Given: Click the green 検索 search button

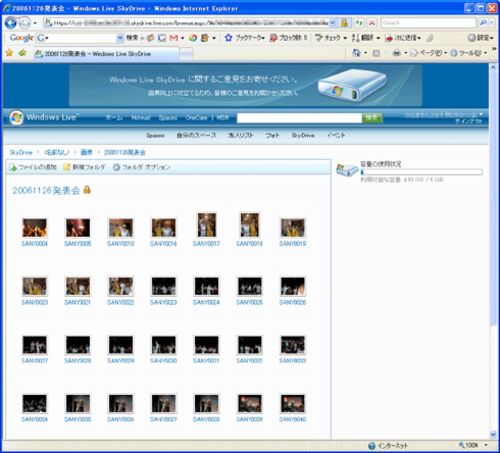Looking at the screenshot, I should click(x=372, y=118).
